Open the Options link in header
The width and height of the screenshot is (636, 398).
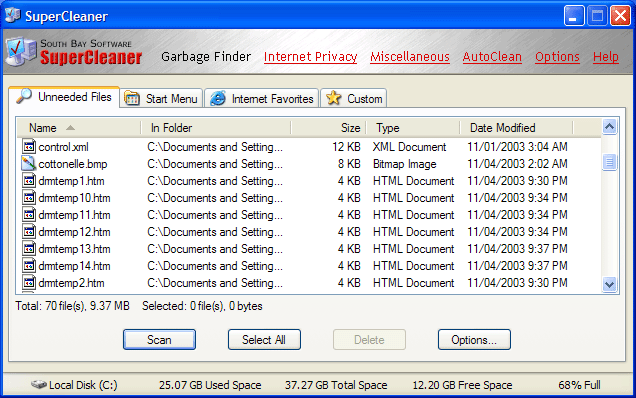pos(557,57)
